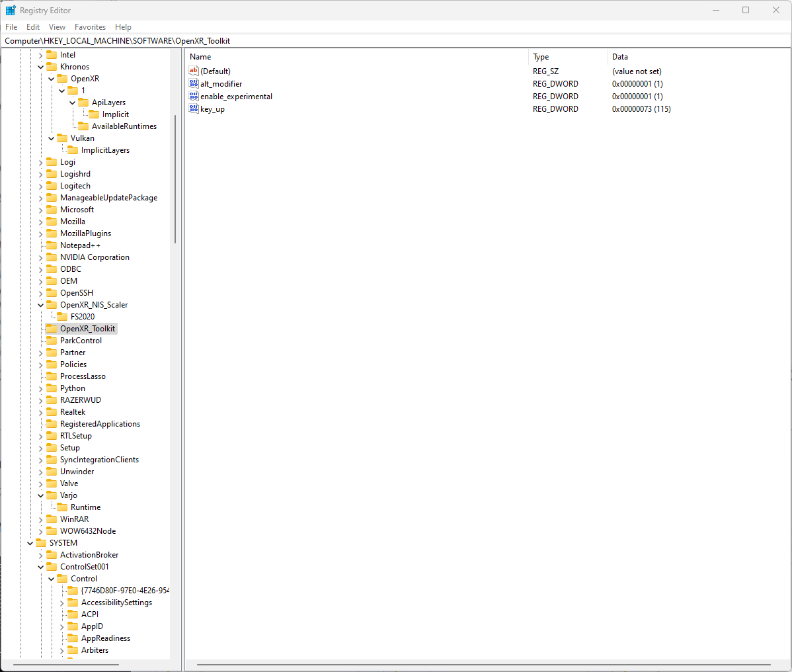Click the folder icon of AvailableRuntimes

(x=83, y=126)
